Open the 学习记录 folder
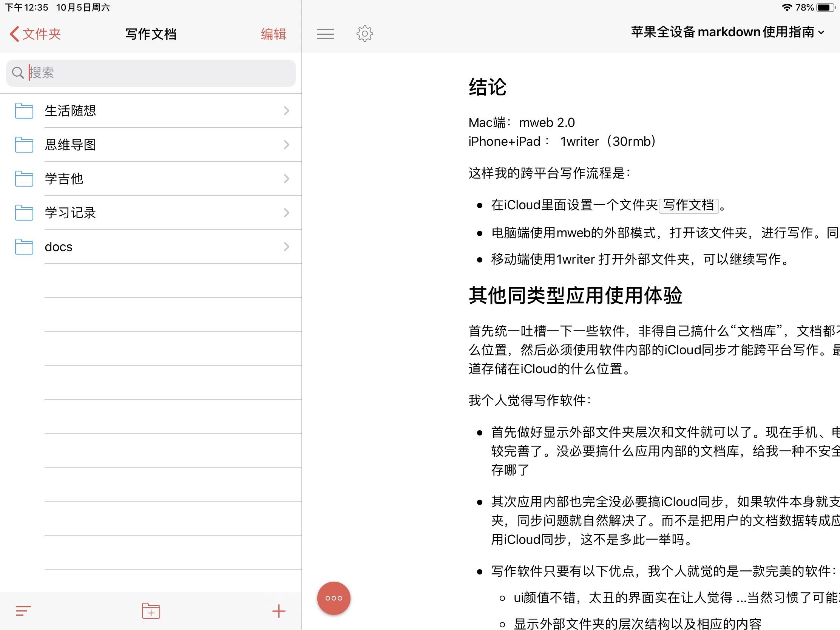Screen dimensions: 840x630 click(151, 213)
